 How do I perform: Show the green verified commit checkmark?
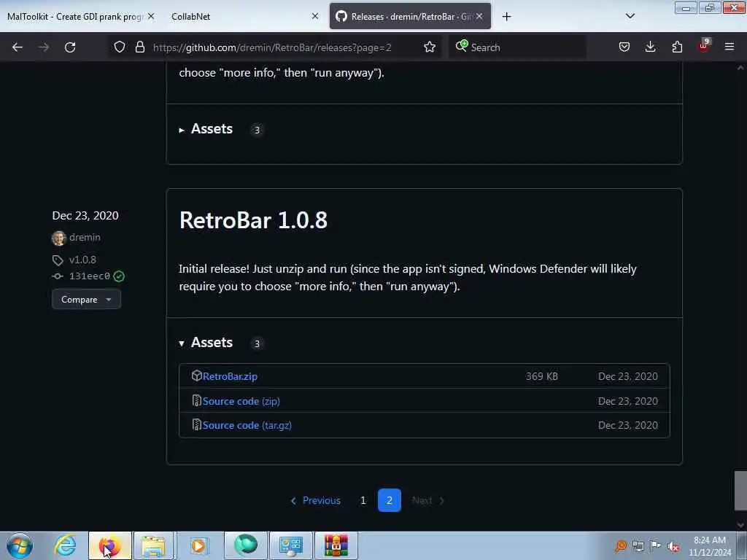119,276
